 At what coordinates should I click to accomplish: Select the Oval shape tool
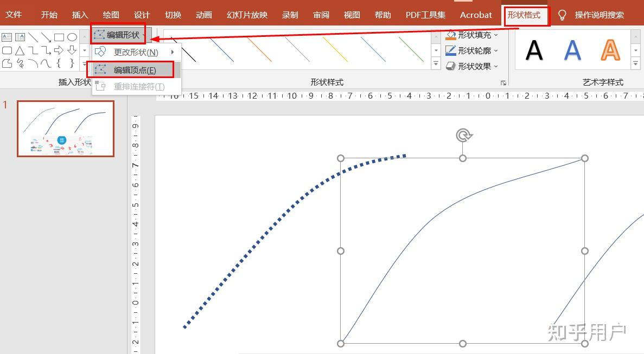pyautogui.click(x=73, y=37)
